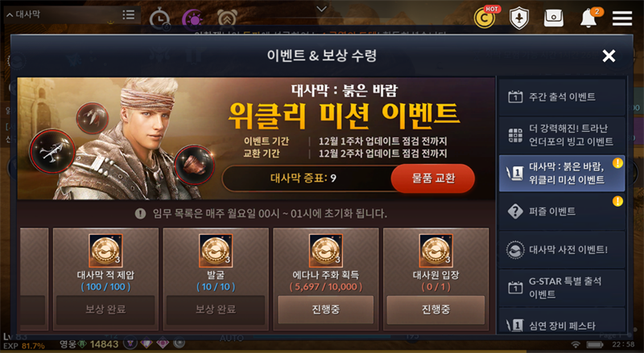Open the hamburger main menu

point(621,18)
